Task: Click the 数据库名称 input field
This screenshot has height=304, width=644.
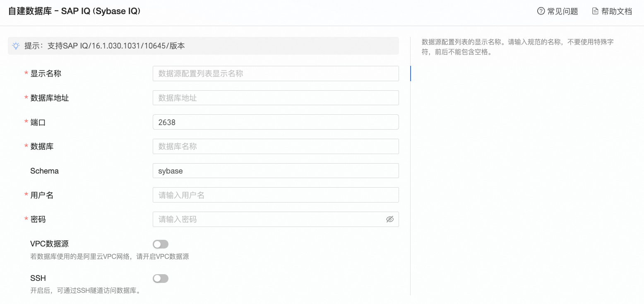Action: pyautogui.click(x=276, y=146)
